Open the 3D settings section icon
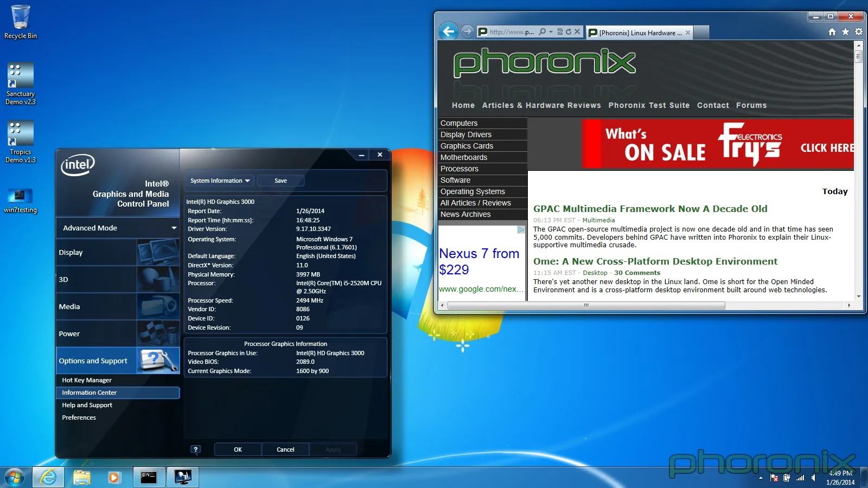 point(158,279)
